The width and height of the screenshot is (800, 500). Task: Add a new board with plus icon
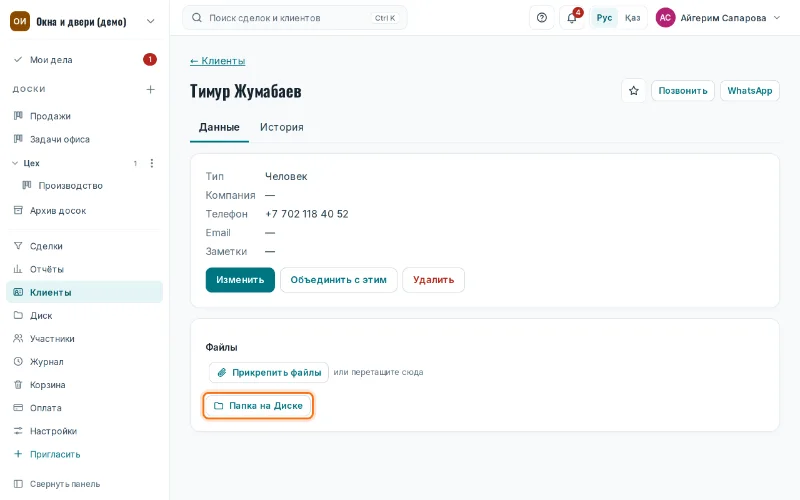click(x=151, y=89)
